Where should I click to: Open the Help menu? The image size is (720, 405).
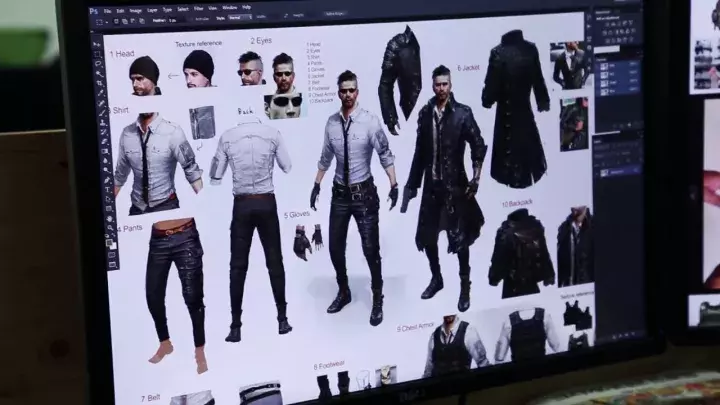(247, 7)
